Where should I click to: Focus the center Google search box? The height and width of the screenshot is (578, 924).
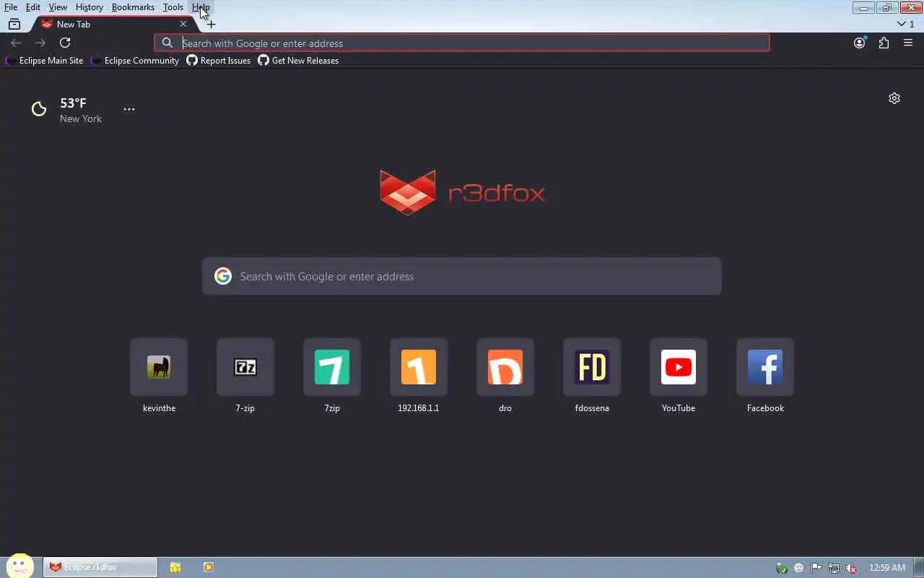tap(462, 276)
